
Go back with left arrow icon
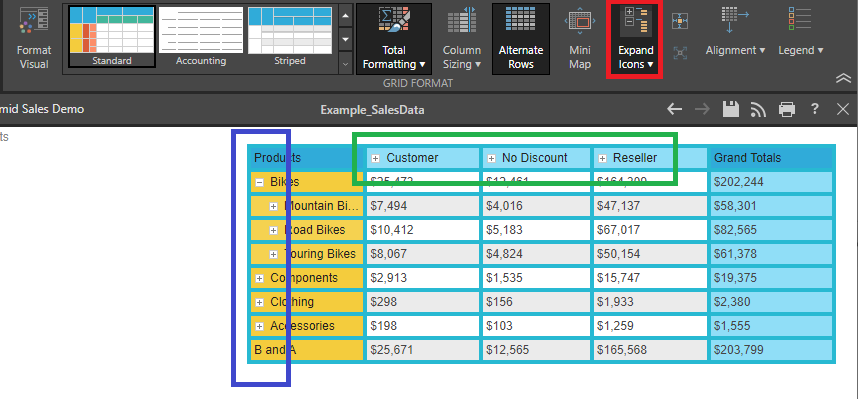pos(675,109)
